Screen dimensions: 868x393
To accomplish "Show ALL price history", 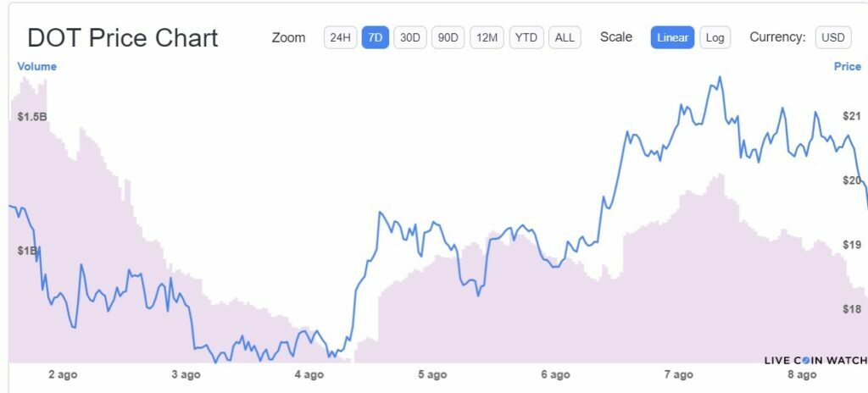I will pos(565,38).
